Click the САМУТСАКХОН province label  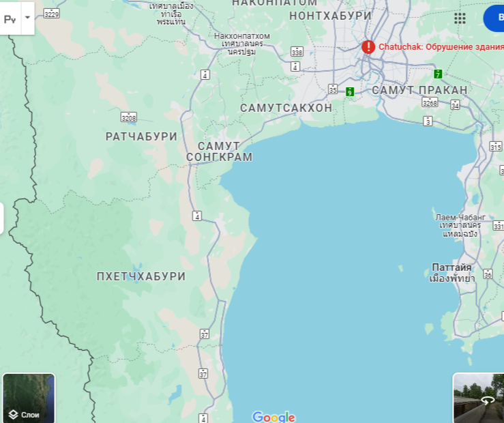coord(286,108)
